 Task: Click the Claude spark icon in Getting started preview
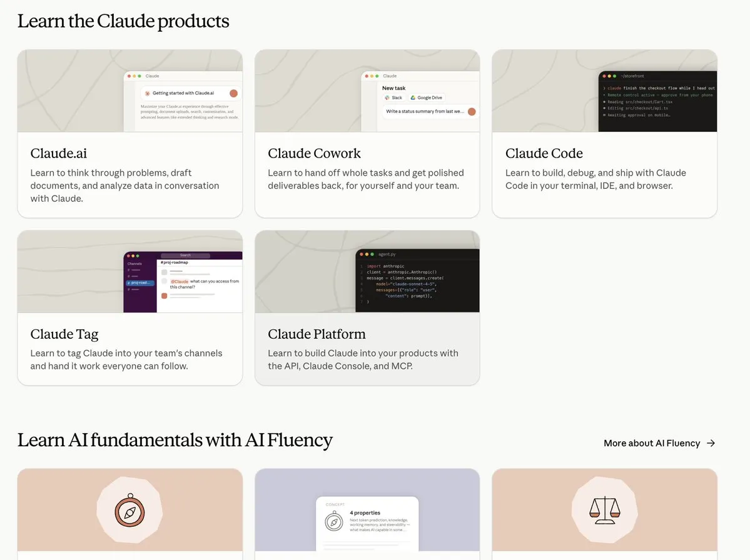coord(148,93)
